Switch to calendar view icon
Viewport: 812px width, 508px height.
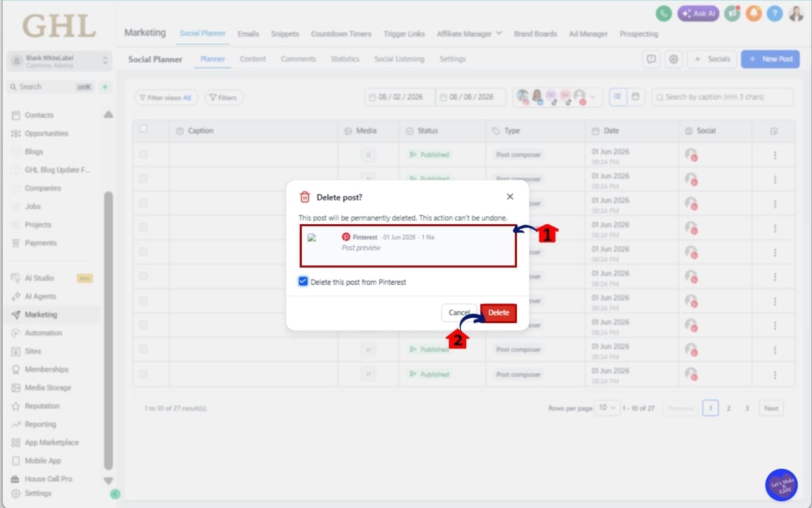(635, 97)
